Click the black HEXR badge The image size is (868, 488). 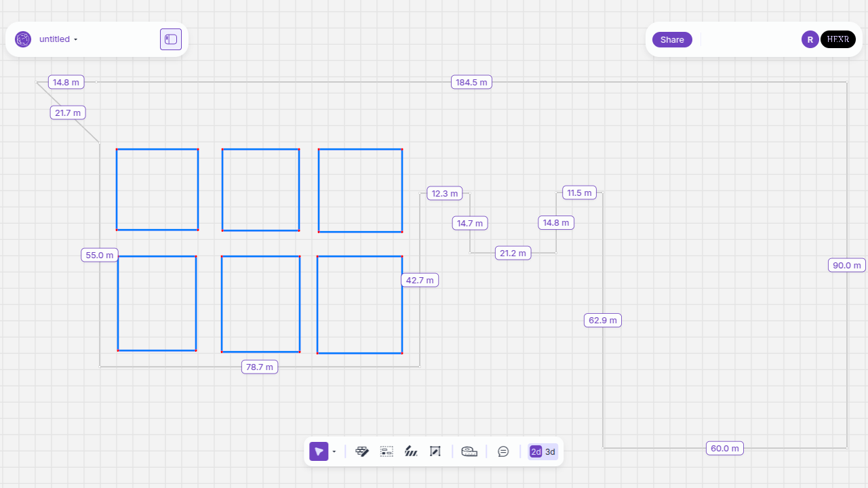tap(838, 39)
